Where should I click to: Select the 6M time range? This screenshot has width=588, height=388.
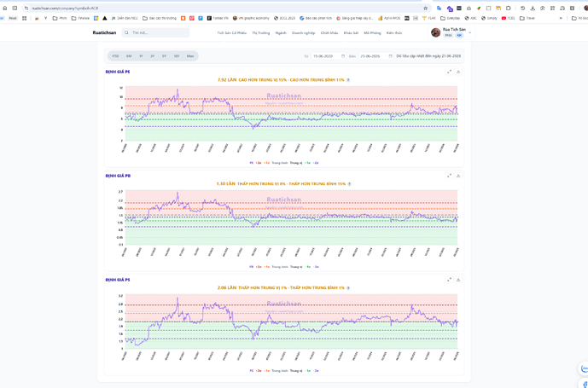click(x=129, y=56)
